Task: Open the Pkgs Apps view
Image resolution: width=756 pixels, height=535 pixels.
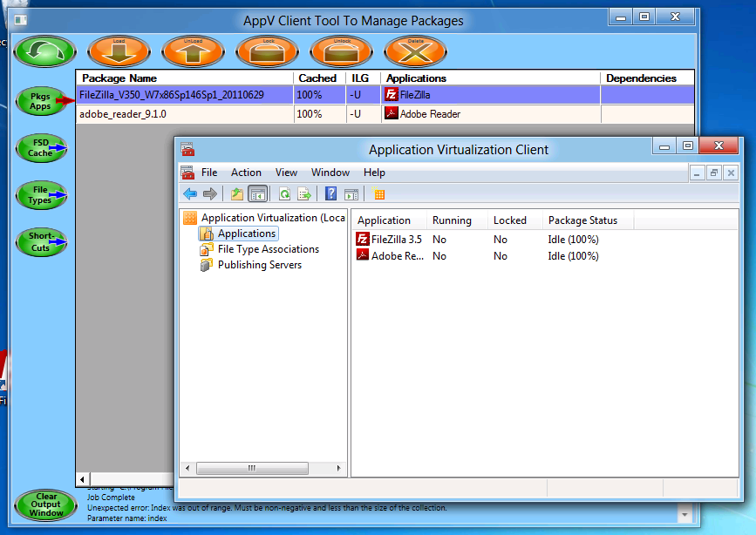Action: [41, 101]
